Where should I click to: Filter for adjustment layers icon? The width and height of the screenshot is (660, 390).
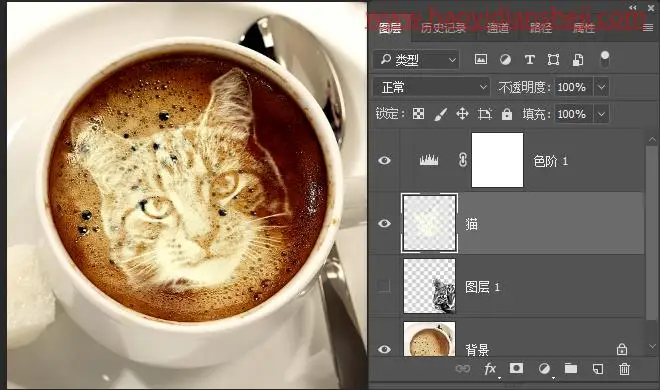coord(505,60)
